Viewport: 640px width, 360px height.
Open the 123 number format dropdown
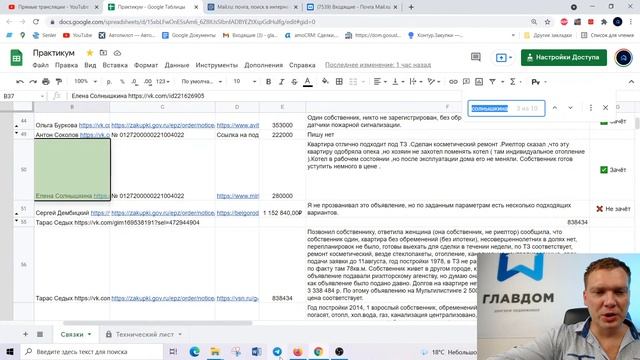click(x=163, y=82)
